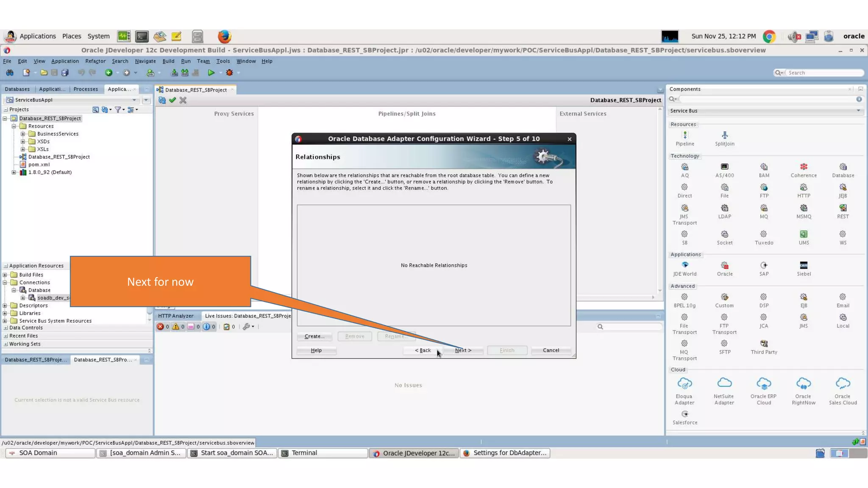Click the Cancel button in wizard

551,350
